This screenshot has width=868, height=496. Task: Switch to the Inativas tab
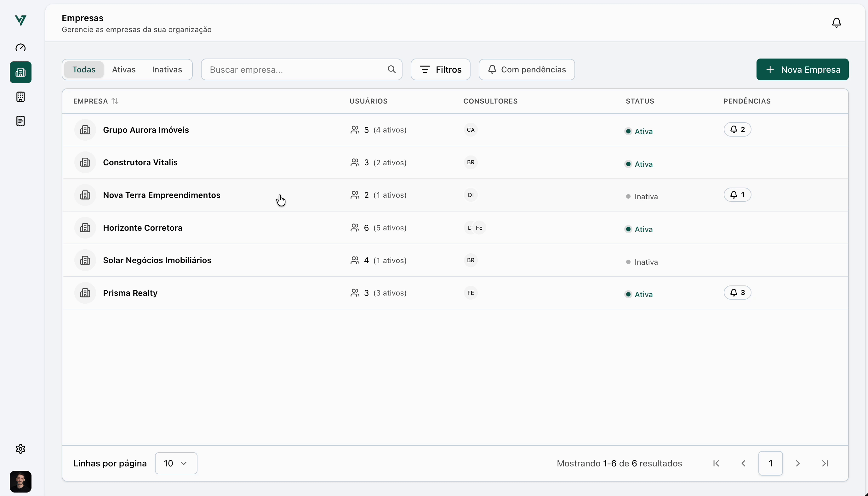tap(167, 70)
